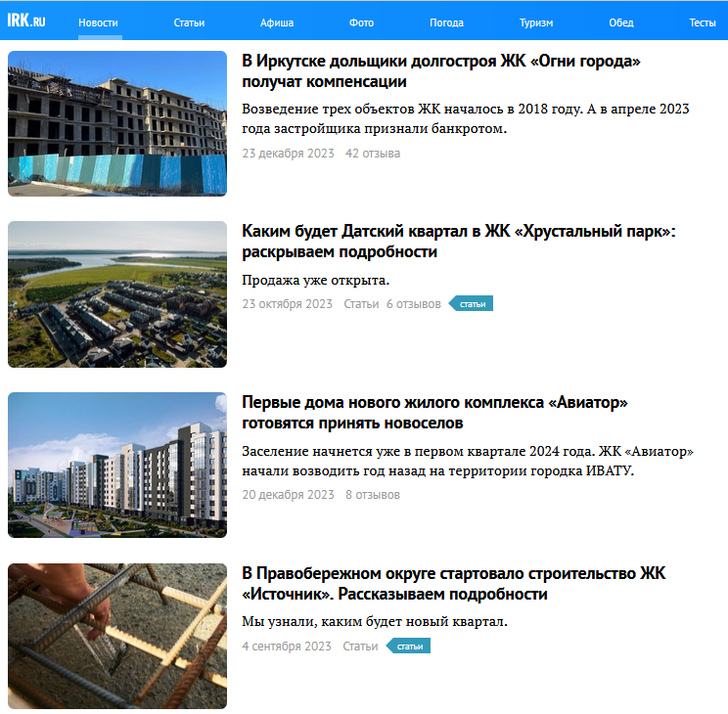
Task: Open the unfinished building thumbnail
Action: pos(117,123)
